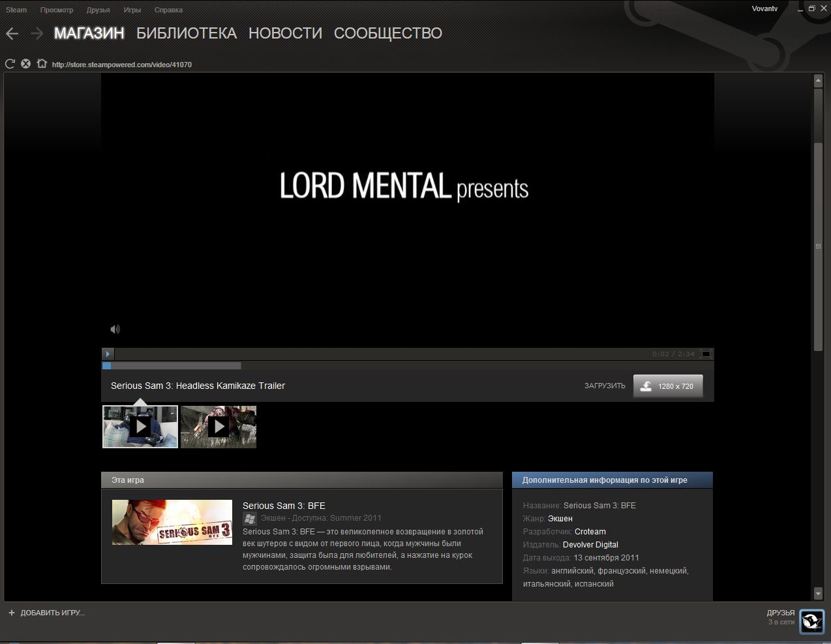Open the Steam store home icon
Viewport: 831px width, 644px height.
[42, 64]
